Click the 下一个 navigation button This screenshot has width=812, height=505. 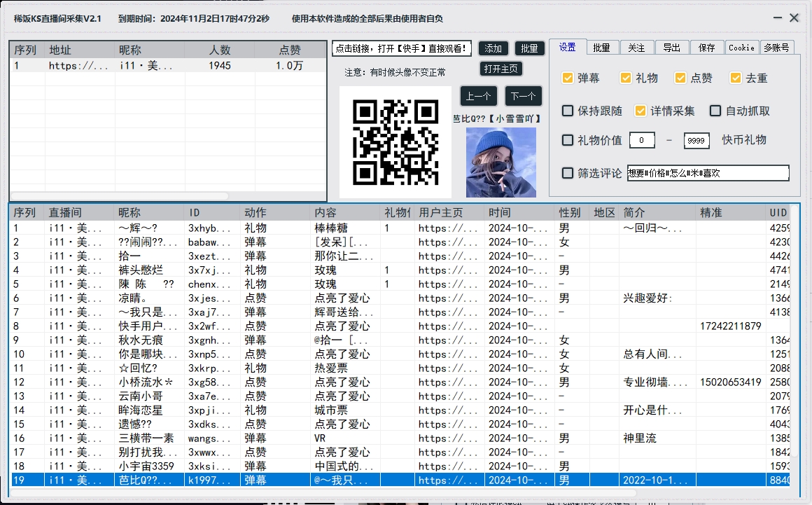pyautogui.click(x=523, y=96)
